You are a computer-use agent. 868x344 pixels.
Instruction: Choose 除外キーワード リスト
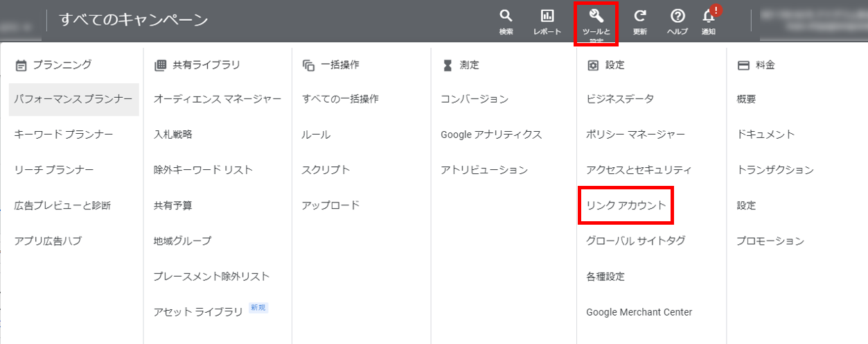[203, 170]
